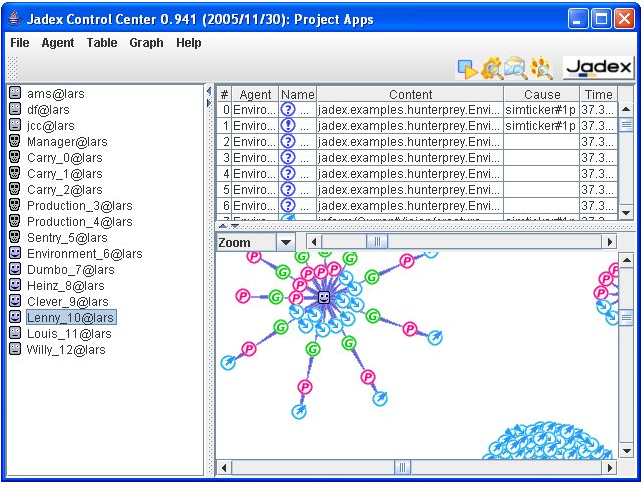Select the Lenny_10@lars label in the agent list
The image size is (642, 483).
[70, 317]
